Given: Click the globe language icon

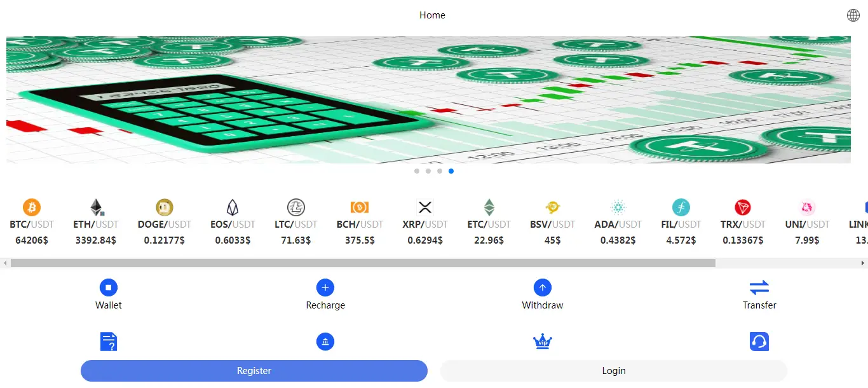Looking at the screenshot, I should pyautogui.click(x=853, y=15).
